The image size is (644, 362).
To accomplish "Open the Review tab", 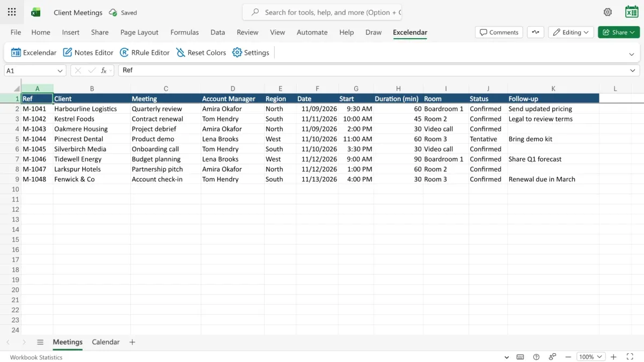I will tap(247, 32).
